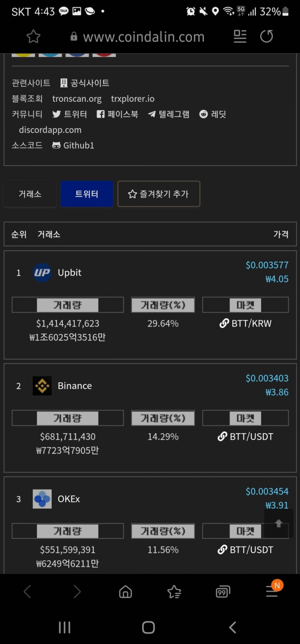Tap the star favorite toggle in address bar
Viewport: 300px width, 644px height.
(x=33, y=36)
